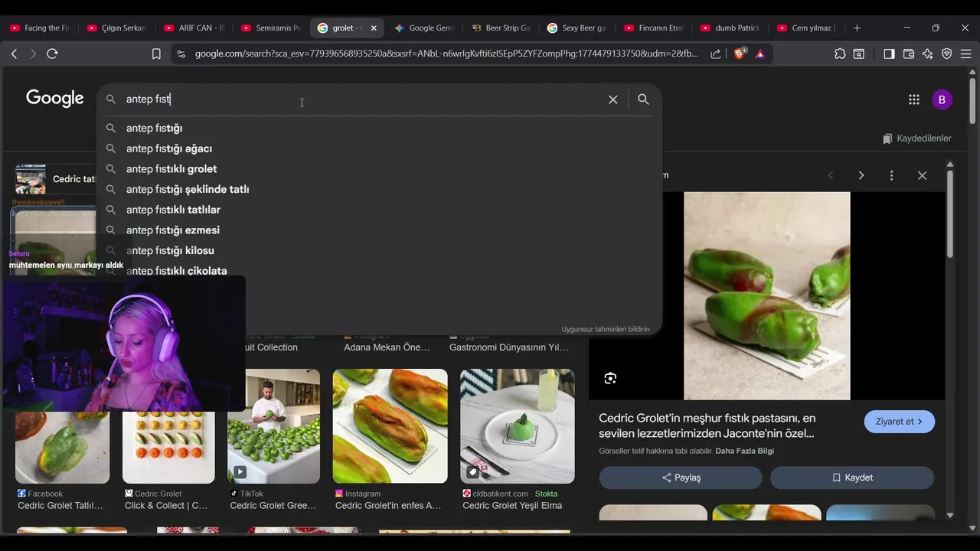Bookmark this page in toolbar

click(x=156, y=54)
